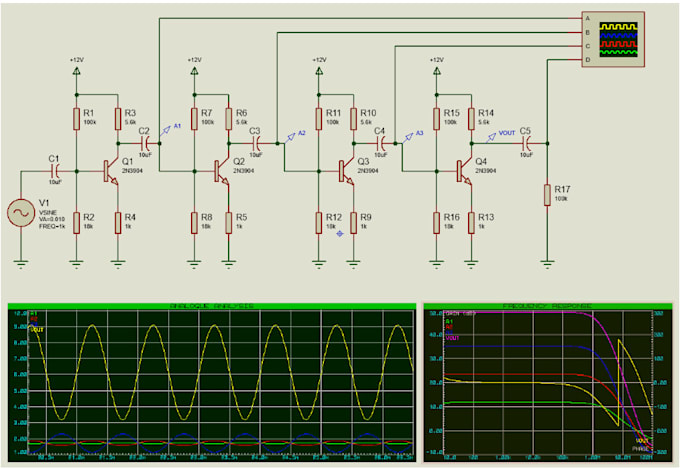
Task: Select resistor R1 100k body
Action: pos(76,119)
